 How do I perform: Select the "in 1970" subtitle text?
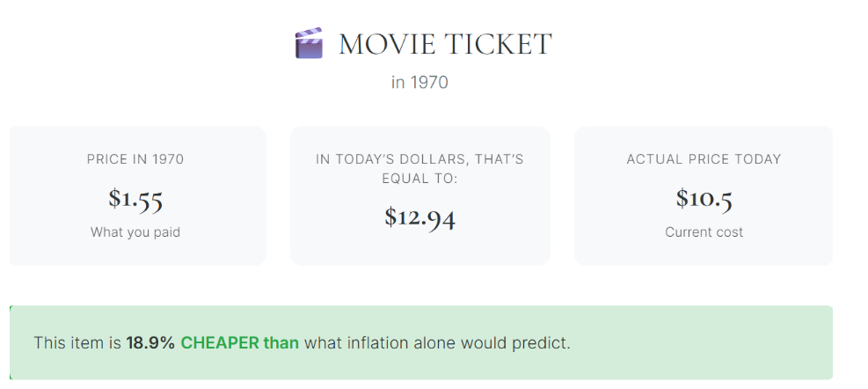coord(419,83)
